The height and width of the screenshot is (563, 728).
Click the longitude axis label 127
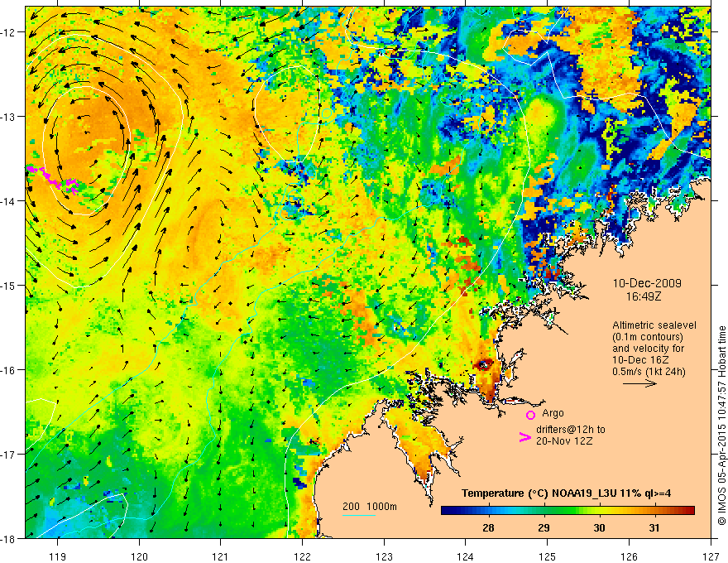[711, 556]
